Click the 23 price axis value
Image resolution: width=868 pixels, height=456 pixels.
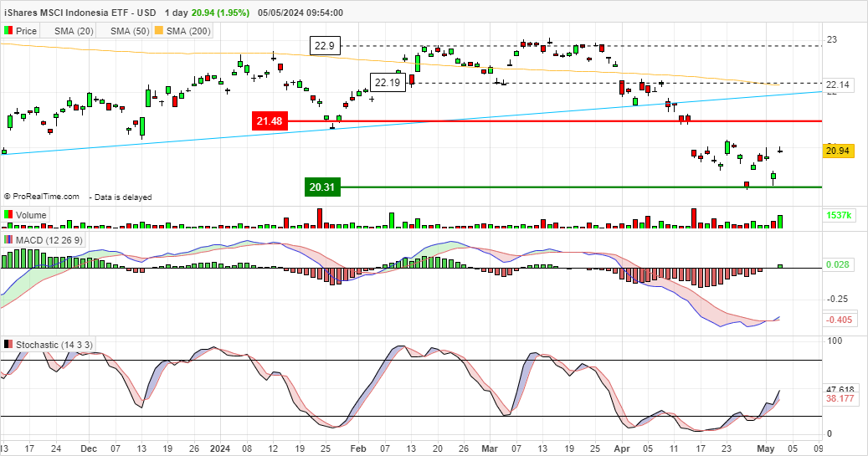832,39
